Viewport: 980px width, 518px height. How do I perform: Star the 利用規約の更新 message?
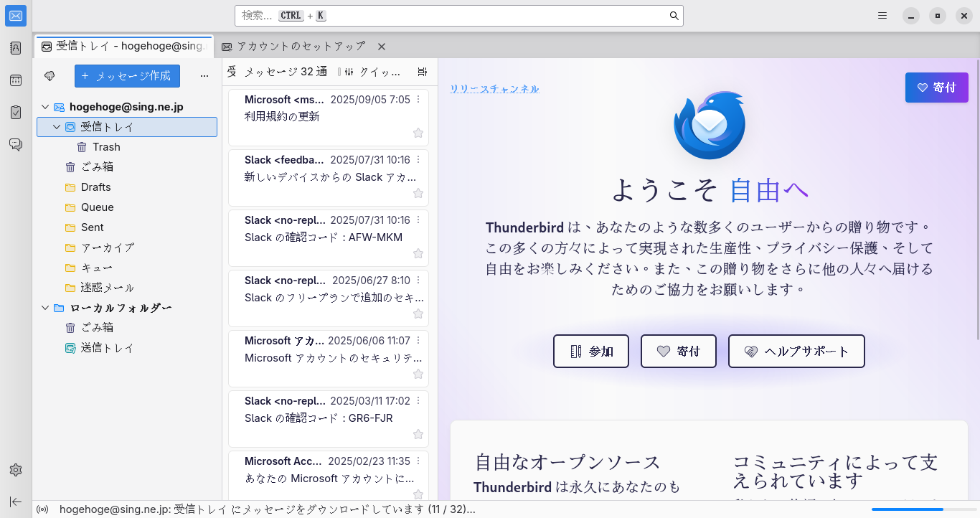click(x=418, y=133)
